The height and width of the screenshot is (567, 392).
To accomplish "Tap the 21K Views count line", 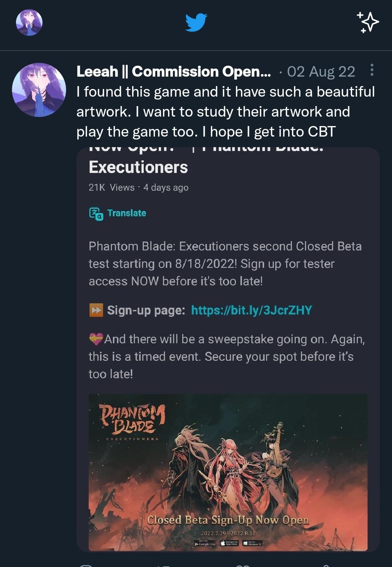I will pyautogui.click(x=138, y=187).
